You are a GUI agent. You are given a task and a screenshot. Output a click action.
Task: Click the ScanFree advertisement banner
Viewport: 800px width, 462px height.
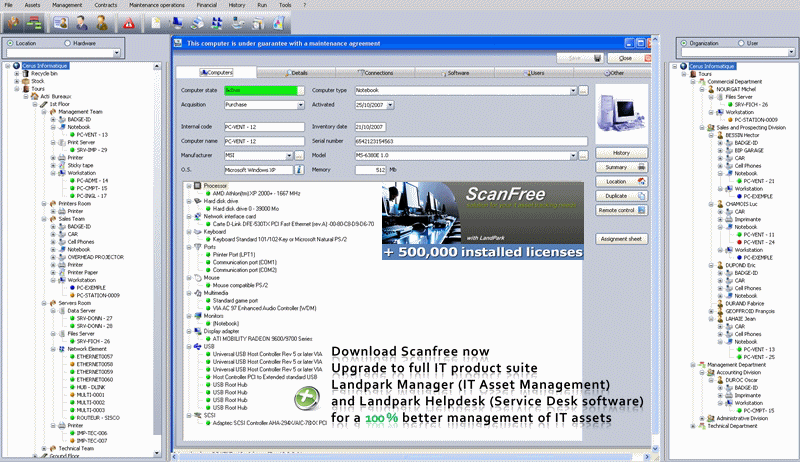(483, 221)
